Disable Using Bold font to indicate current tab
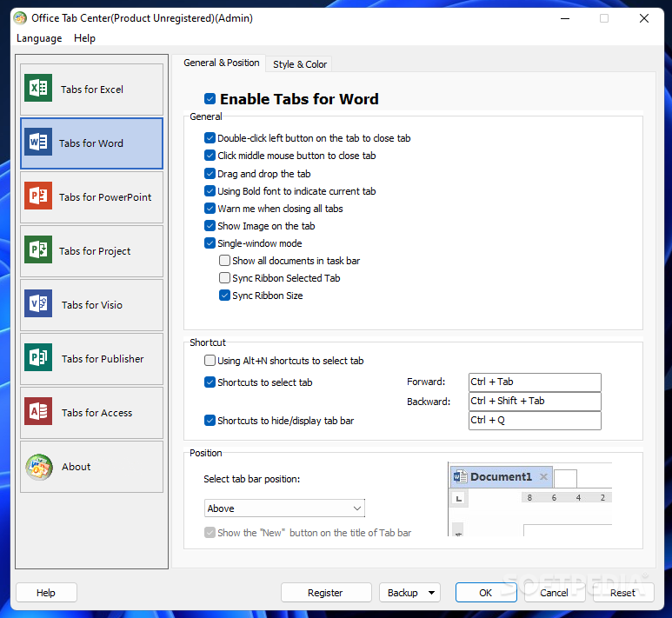Screen dimensions: 672x618 [x=210, y=191]
